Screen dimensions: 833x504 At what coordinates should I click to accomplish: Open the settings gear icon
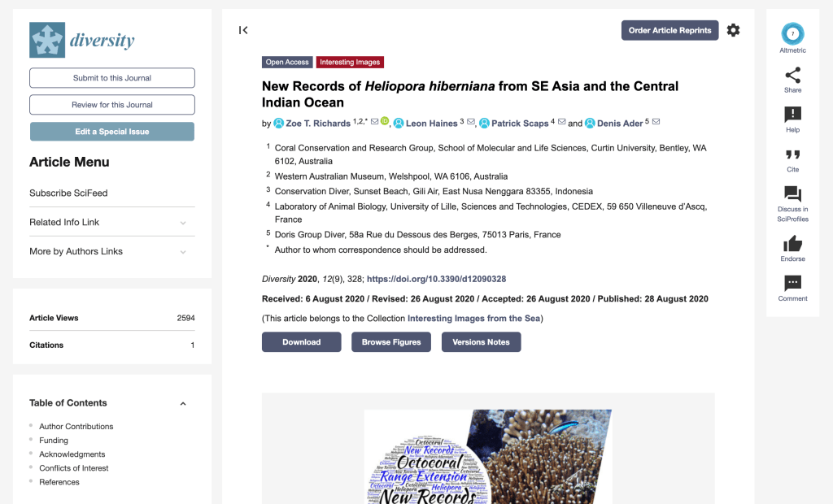click(733, 30)
